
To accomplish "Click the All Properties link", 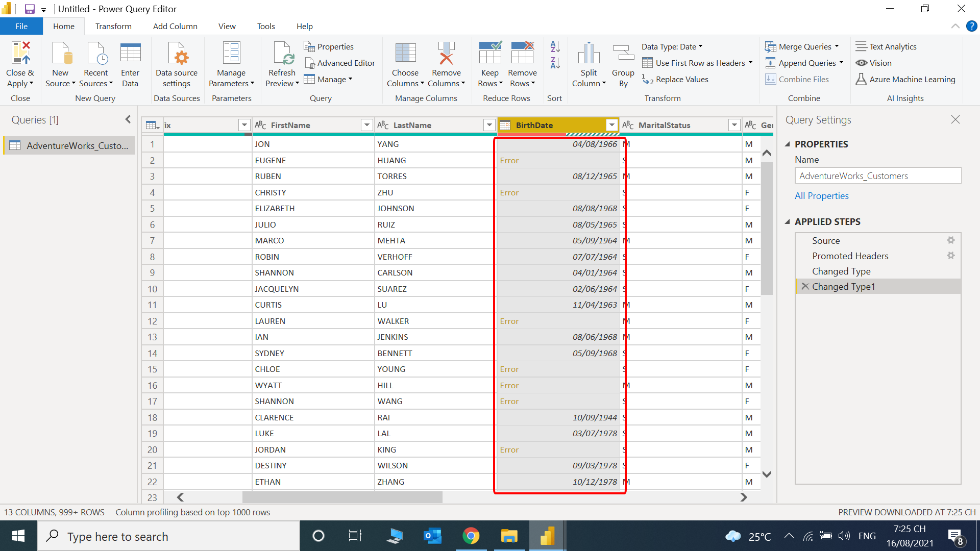I will coord(821,196).
